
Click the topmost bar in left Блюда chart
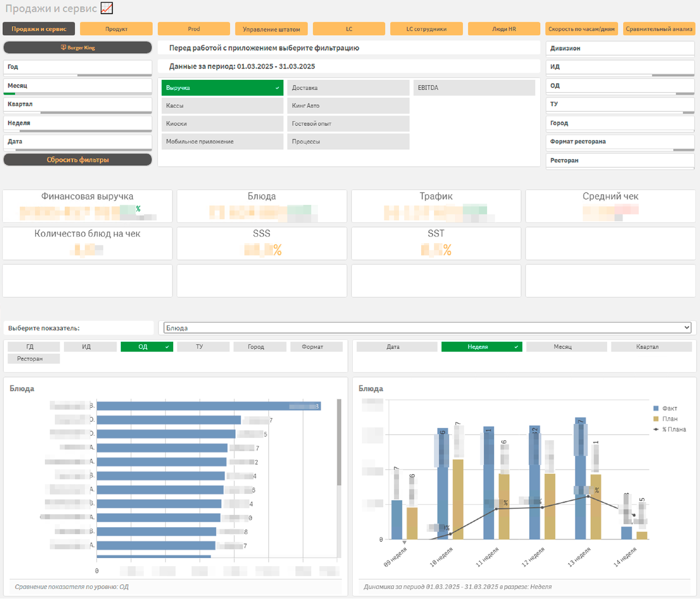[x=209, y=406]
